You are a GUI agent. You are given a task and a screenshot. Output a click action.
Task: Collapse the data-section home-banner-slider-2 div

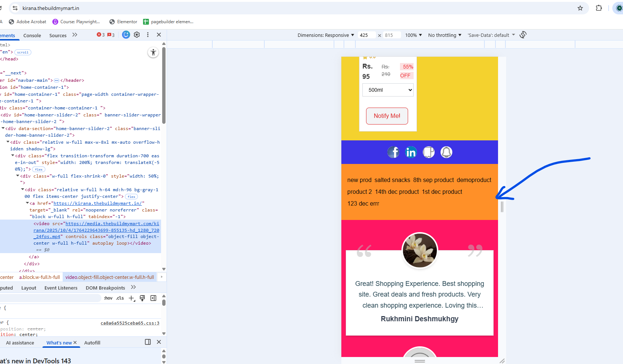[x=3, y=129]
